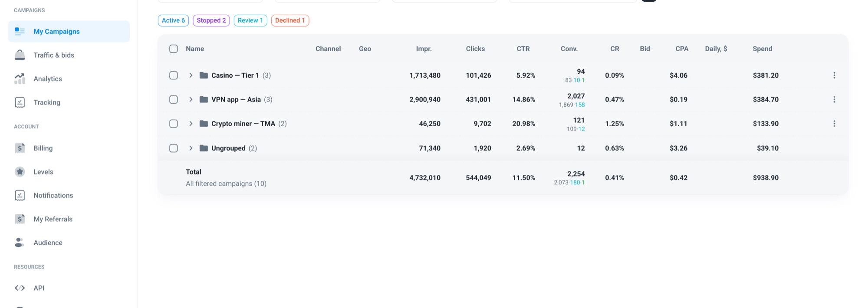Check the VPN app — Asia row checkbox

(174, 99)
